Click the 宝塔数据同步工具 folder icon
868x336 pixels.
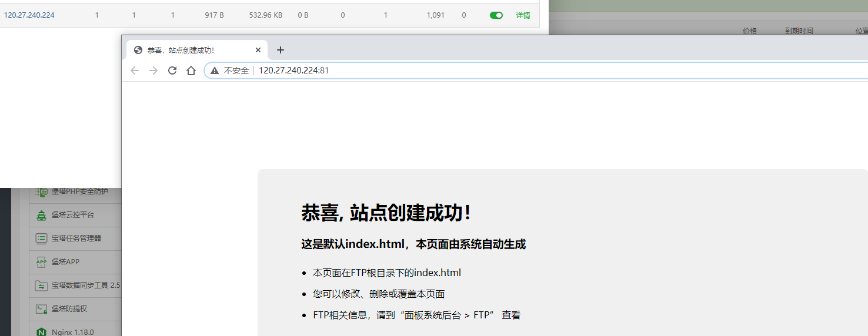pyautogui.click(x=41, y=285)
